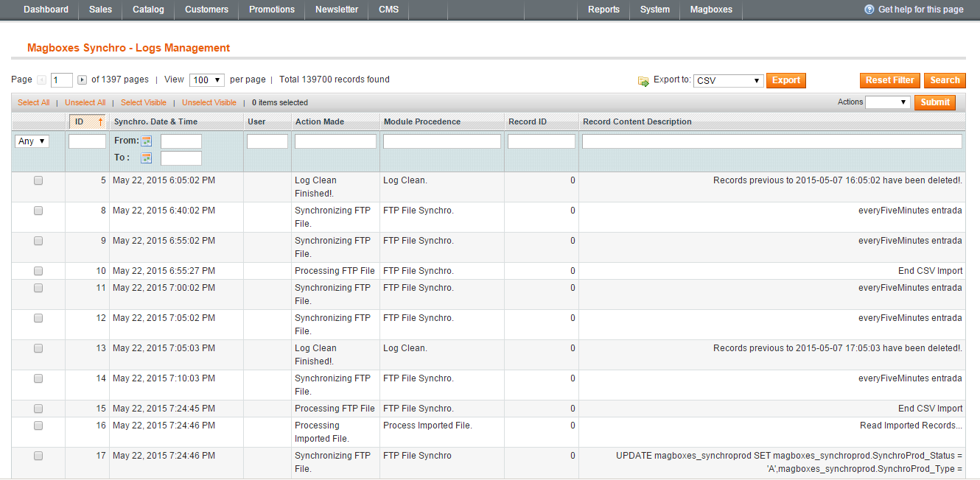Viewport: 980px width, 480px height.
Task: Focus the Module Procedence filter field
Action: coord(442,141)
